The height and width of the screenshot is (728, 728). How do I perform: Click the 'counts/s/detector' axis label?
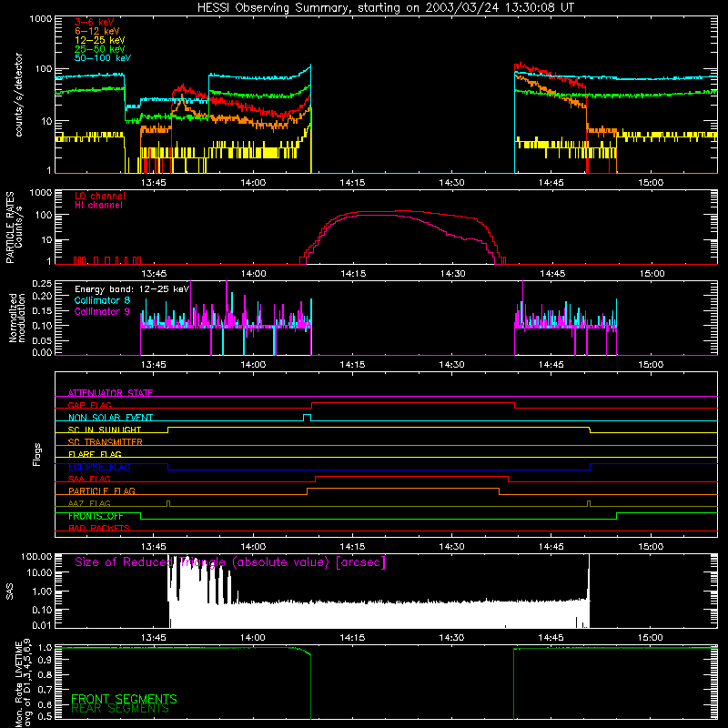pyautogui.click(x=18, y=95)
